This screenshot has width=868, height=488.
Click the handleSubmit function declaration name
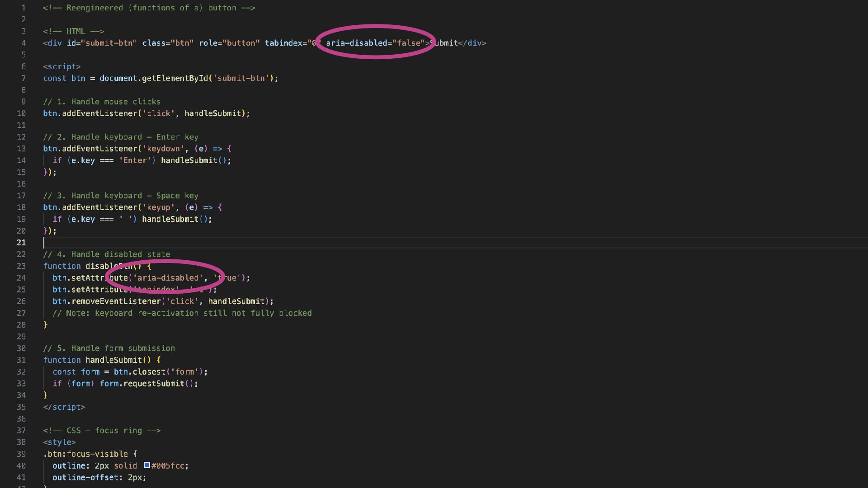click(114, 360)
